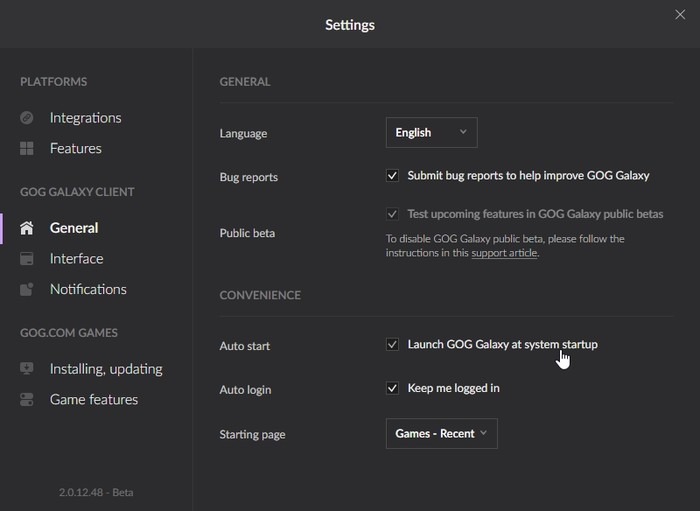Click the Public beta setting label
Image resolution: width=700 pixels, height=511 pixels.
pyautogui.click(x=247, y=233)
